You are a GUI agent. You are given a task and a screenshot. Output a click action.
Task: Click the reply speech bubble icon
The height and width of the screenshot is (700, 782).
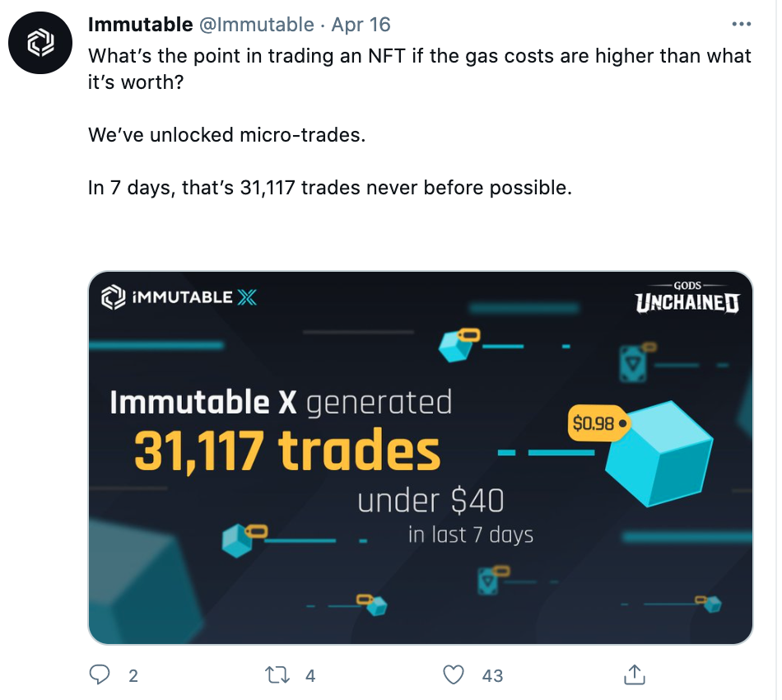click(100, 674)
